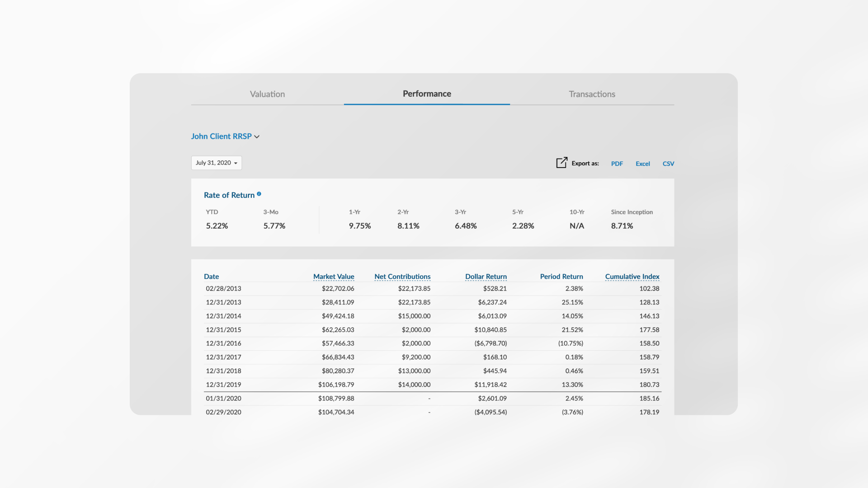Click net contribution $15,000.00

[x=414, y=316]
